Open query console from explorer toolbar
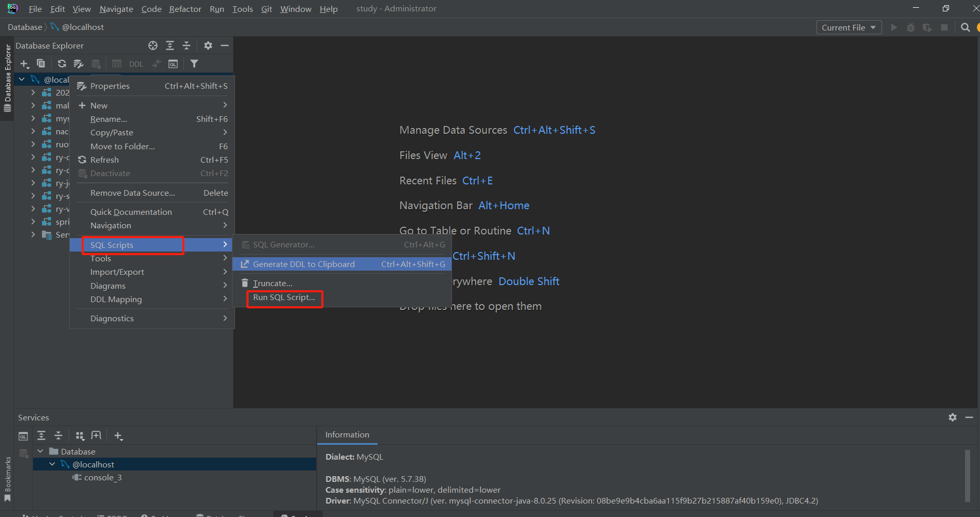The width and height of the screenshot is (980, 517). point(173,64)
